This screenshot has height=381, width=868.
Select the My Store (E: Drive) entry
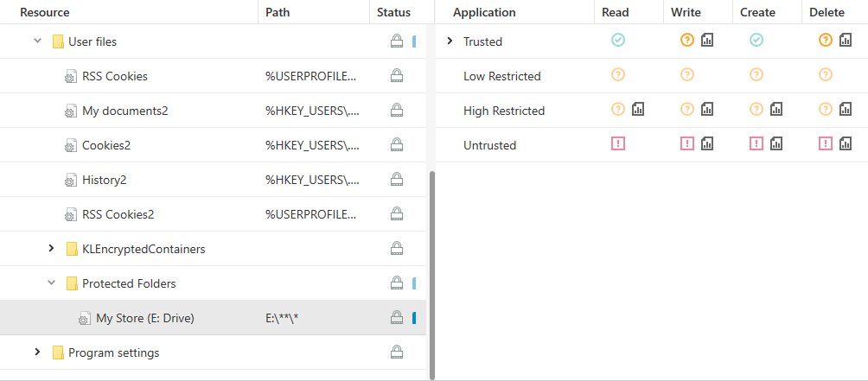(x=144, y=318)
